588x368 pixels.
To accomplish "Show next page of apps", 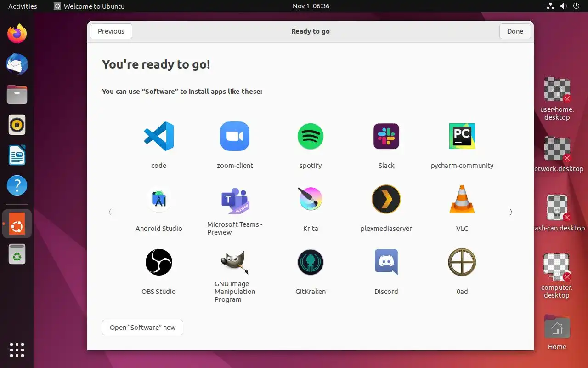I will [511, 212].
